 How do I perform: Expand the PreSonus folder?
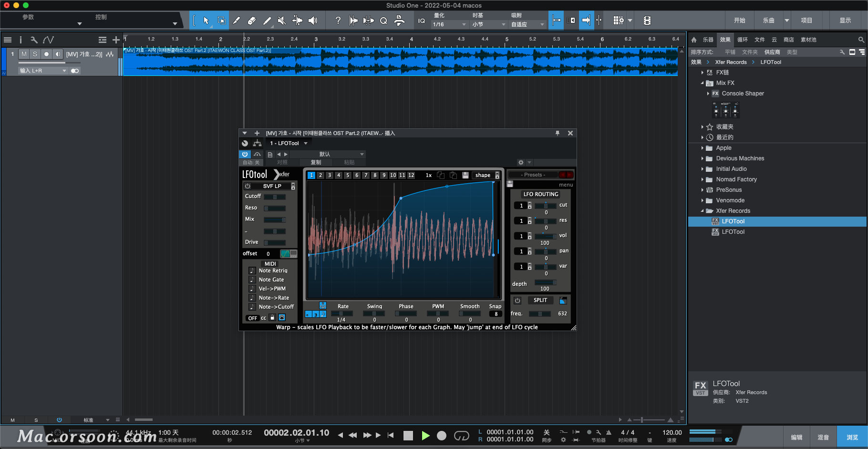click(x=702, y=190)
